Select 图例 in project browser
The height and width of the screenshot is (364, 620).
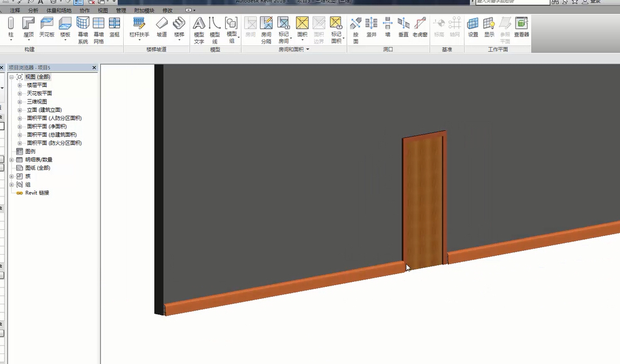coord(30,152)
